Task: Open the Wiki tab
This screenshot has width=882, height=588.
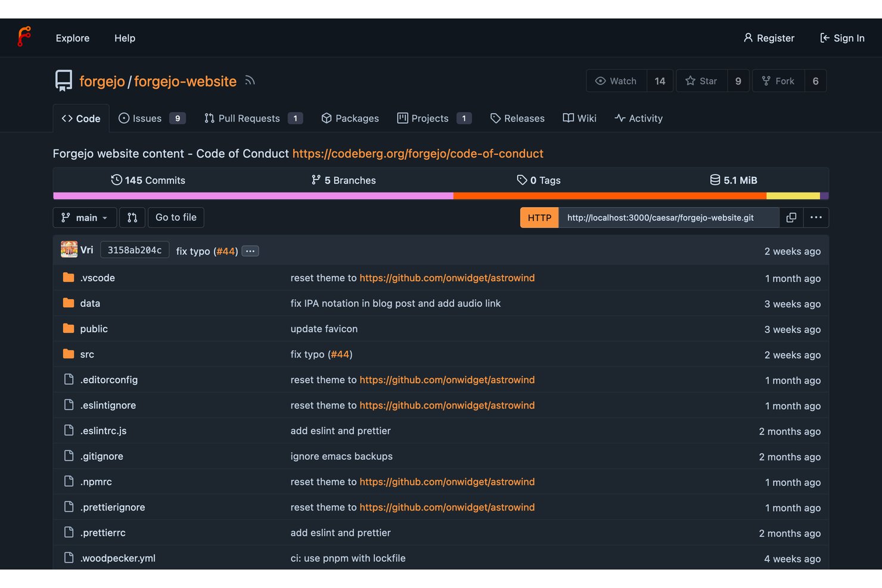Action: coord(579,119)
